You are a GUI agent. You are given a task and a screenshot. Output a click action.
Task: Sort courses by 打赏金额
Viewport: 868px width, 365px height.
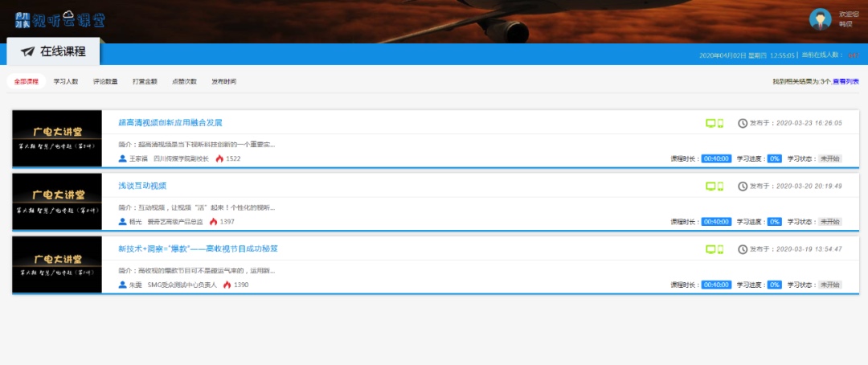pos(145,81)
